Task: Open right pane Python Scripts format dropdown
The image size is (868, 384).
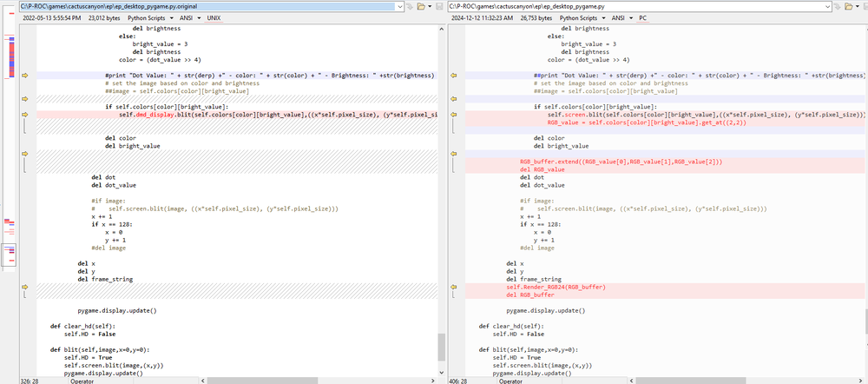Action: pos(582,17)
